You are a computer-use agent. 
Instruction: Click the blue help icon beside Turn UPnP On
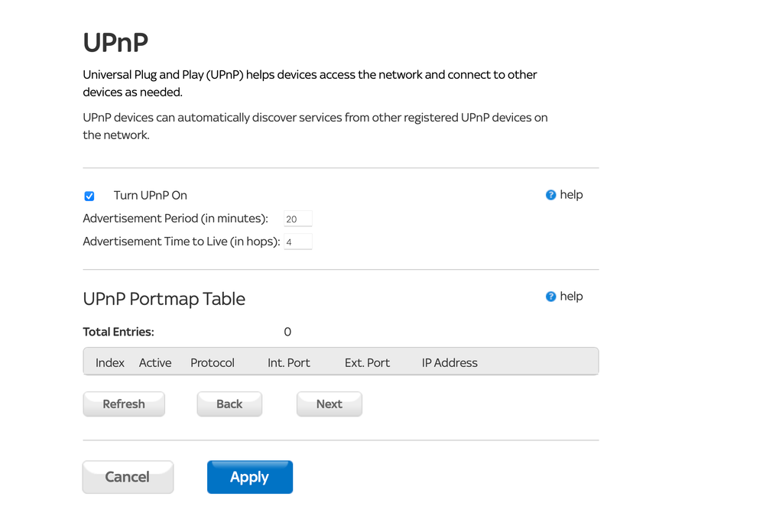[x=550, y=195]
